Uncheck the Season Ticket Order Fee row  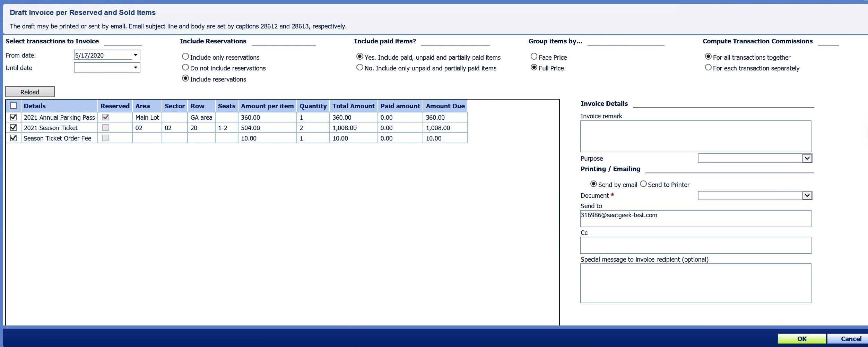pyautogui.click(x=13, y=138)
